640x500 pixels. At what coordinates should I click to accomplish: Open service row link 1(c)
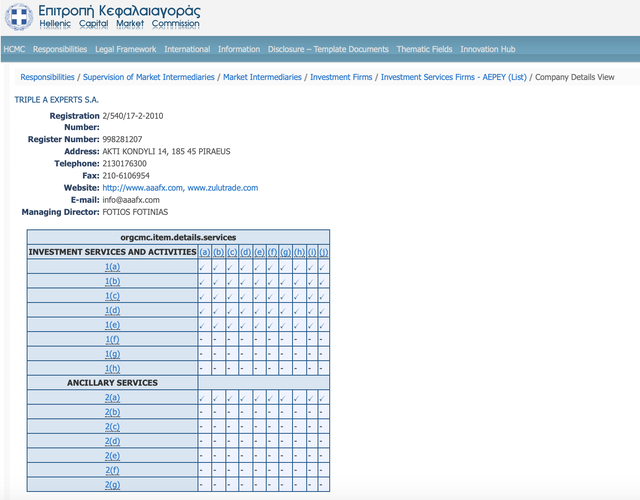click(x=113, y=296)
